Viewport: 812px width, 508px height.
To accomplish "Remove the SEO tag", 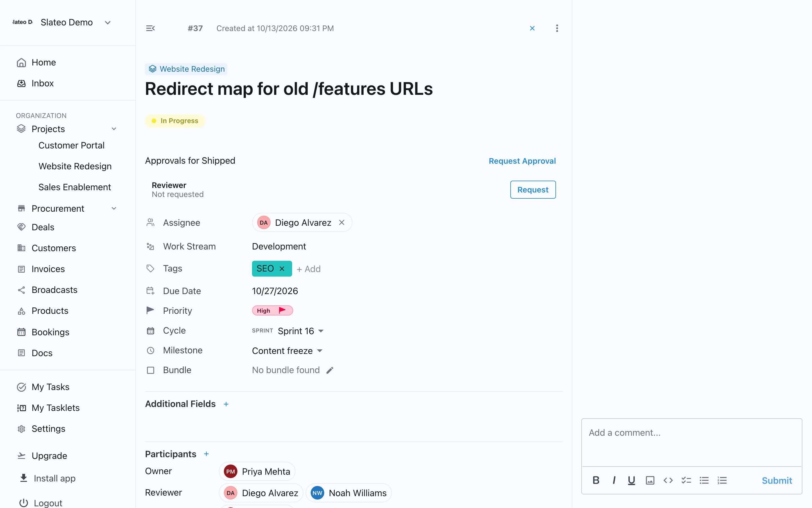I will (x=282, y=268).
